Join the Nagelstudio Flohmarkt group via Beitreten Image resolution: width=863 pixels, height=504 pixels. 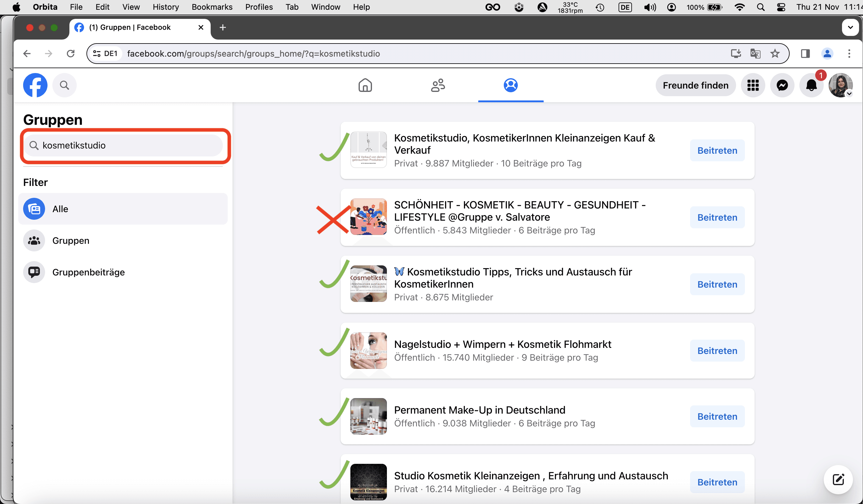[x=717, y=351]
